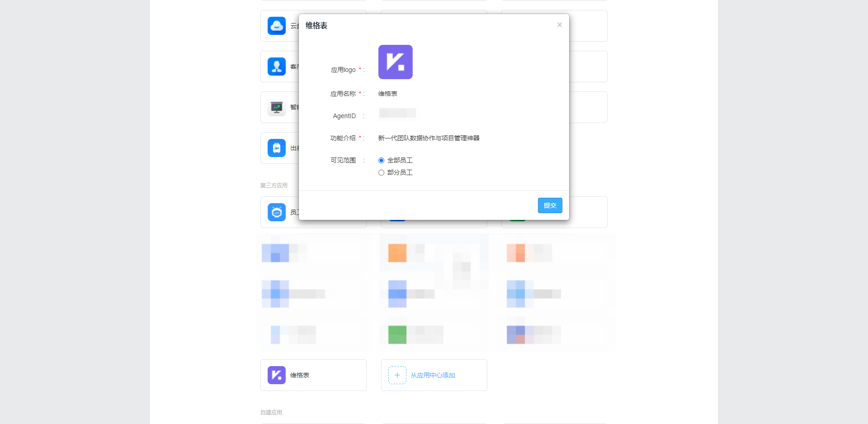Click the blurred green app tile
Viewport: 868px width, 424px height.
coord(397,335)
